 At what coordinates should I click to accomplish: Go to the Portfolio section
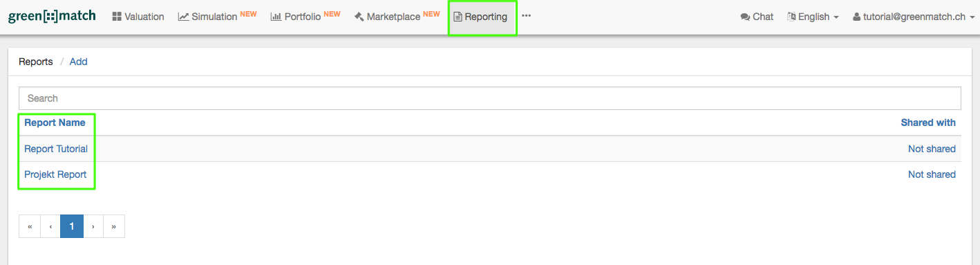(305, 17)
